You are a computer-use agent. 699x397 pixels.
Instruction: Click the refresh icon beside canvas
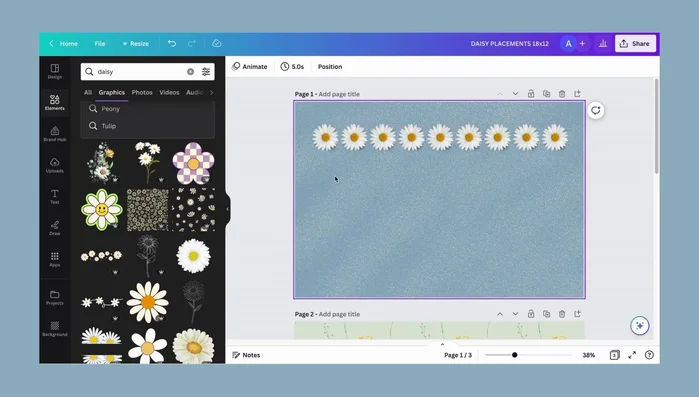(x=596, y=110)
